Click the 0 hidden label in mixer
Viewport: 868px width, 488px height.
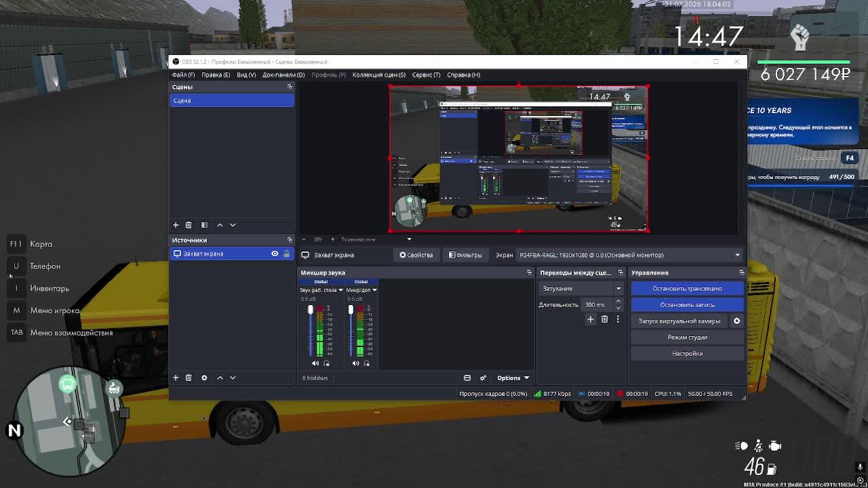pos(315,378)
